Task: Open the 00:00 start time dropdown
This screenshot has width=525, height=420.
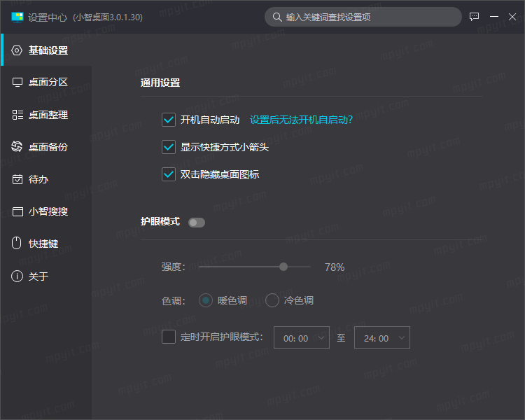Action: (301, 337)
